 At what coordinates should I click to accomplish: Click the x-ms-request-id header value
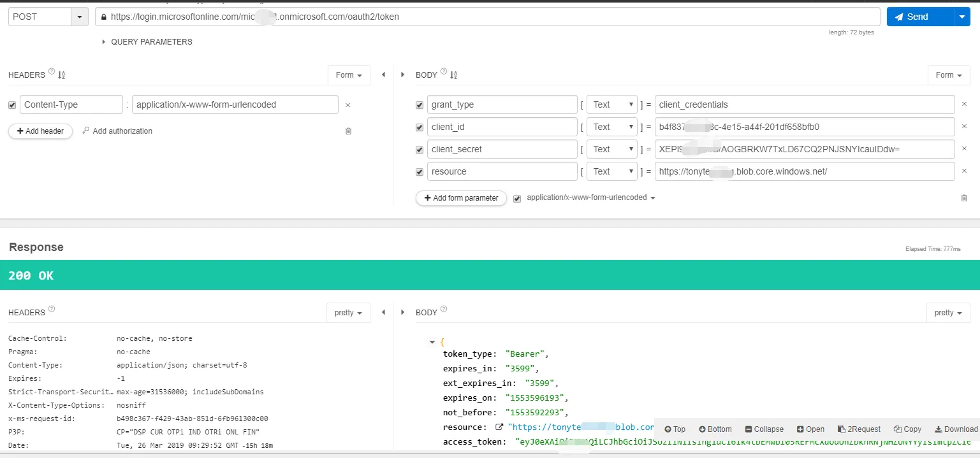click(193, 419)
